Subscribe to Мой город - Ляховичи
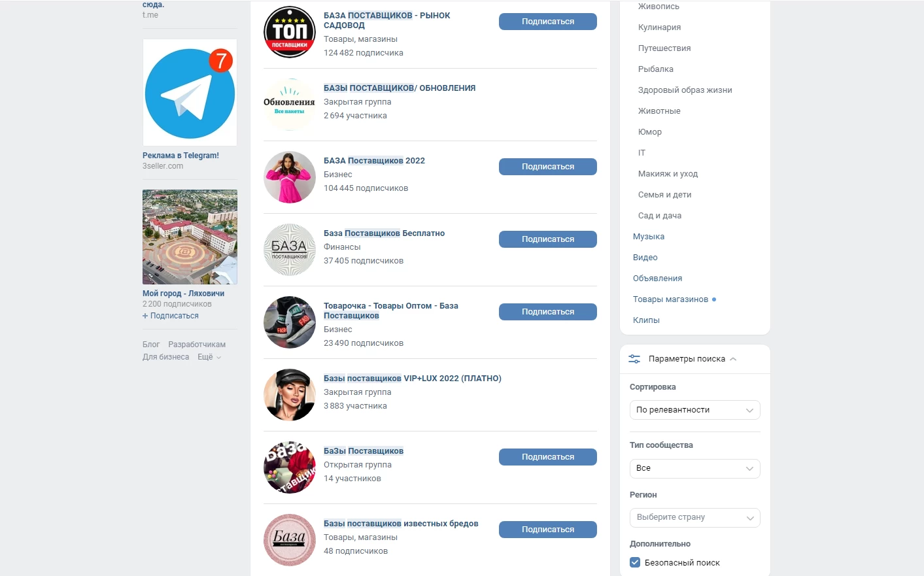Viewport: 924px width, 576px height. (x=171, y=316)
